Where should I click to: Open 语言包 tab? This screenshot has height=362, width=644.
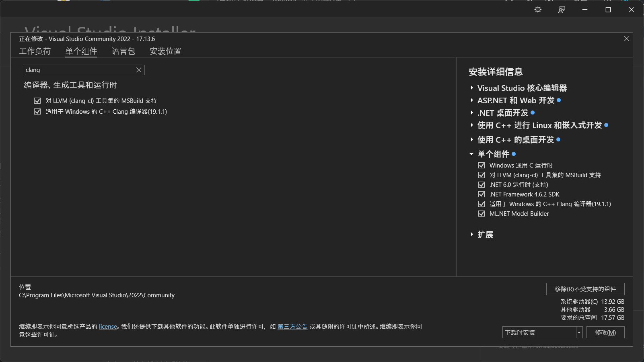pos(123,51)
